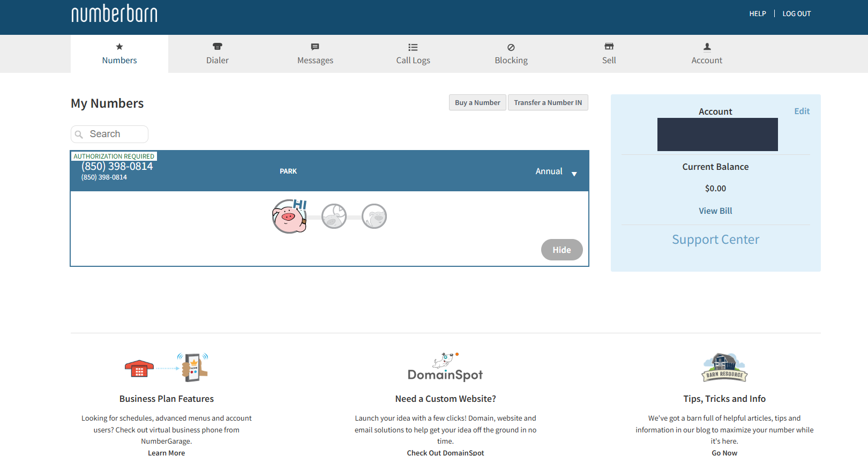
Task: Click the business phone forwarding illustration
Action: (166, 368)
